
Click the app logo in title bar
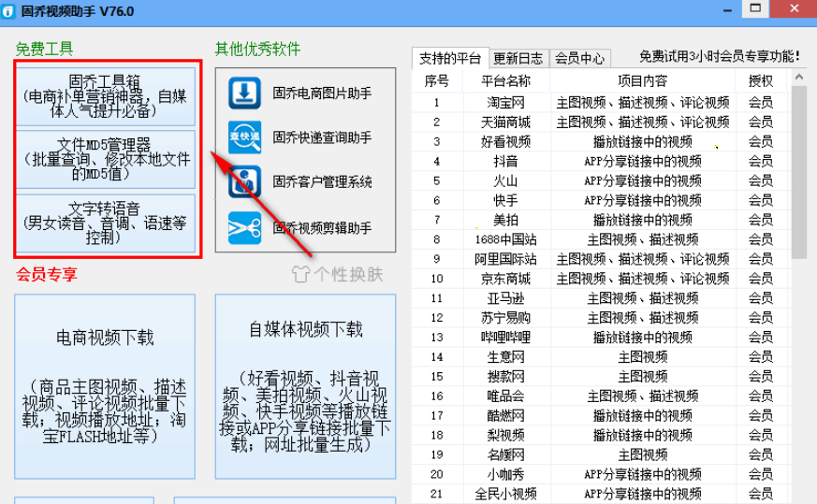pyautogui.click(x=7, y=11)
